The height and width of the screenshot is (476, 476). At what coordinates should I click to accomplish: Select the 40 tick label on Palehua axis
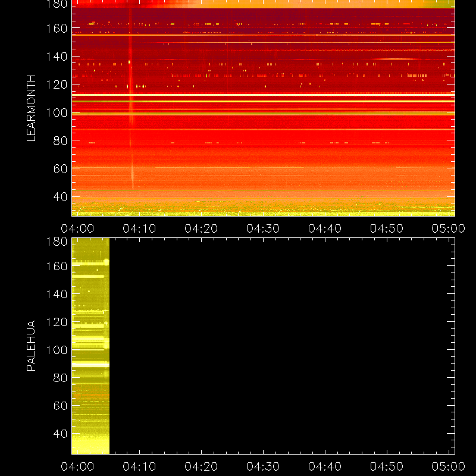tap(60, 434)
